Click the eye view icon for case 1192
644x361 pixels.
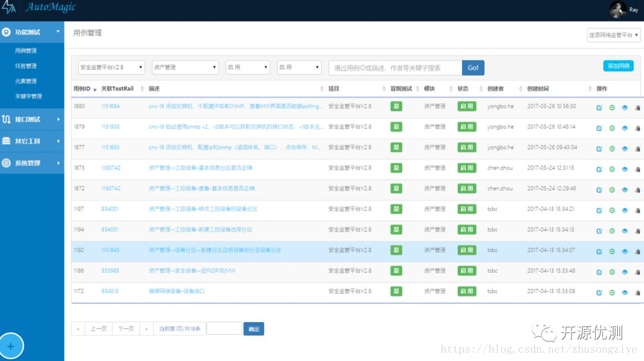coord(625,251)
